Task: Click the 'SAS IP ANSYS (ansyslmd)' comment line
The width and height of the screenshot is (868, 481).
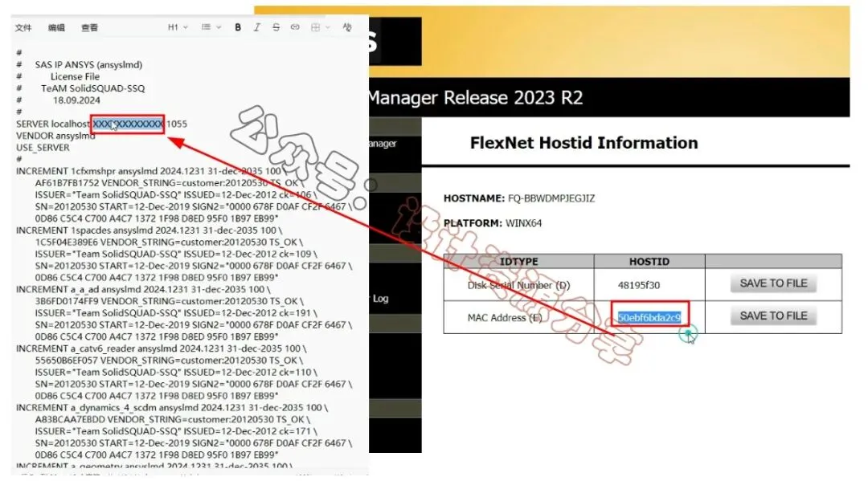Action: 88,65
